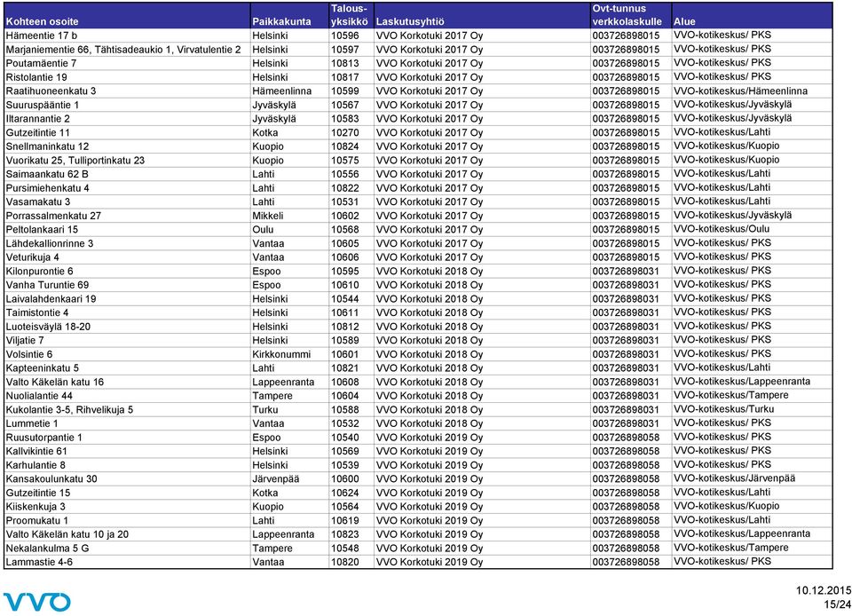The height and width of the screenshot is (616, 852).
Task: Select the address 'Kapteeninkatu 5'
Action: tap(42, 368)
